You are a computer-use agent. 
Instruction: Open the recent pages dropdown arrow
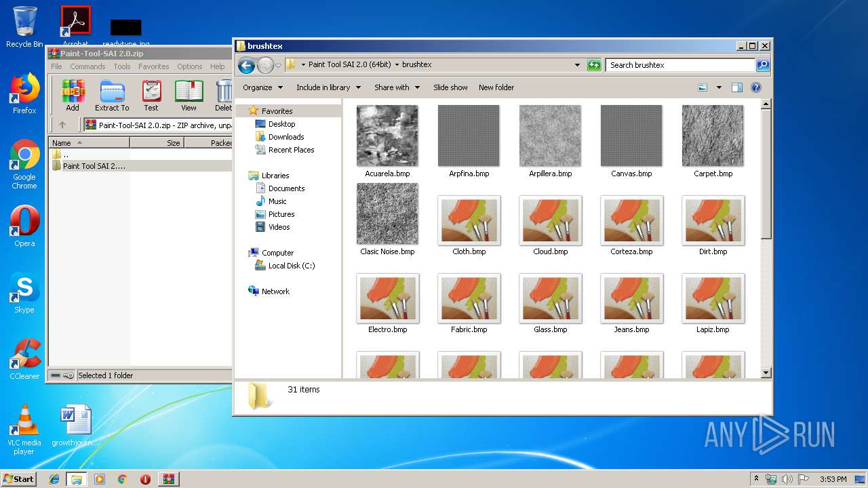pyautogui.click(x=278, y=66)
